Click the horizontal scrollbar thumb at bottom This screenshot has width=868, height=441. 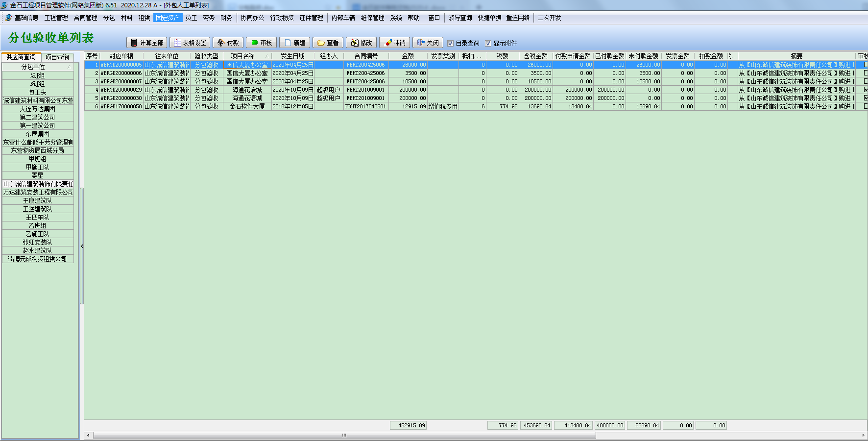[x=344, y=435]
